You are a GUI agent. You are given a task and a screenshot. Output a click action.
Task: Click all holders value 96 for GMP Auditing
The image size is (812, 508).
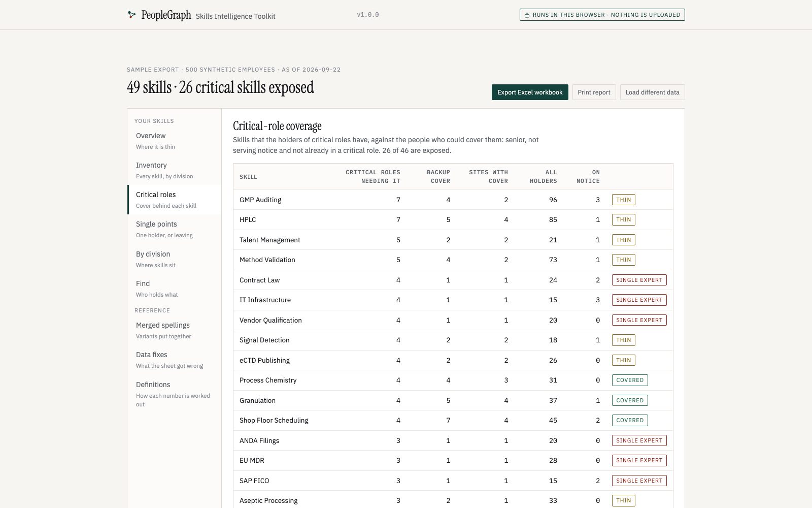(x=553, y=200)
